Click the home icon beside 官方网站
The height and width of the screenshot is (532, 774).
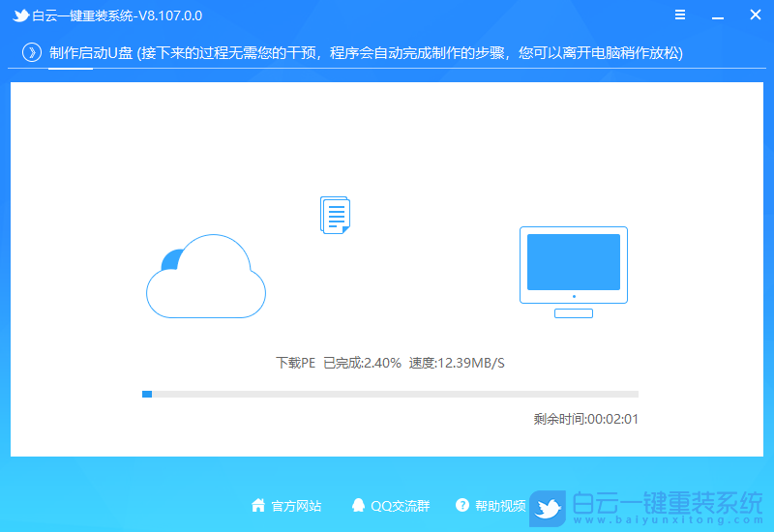(x=258, y=505)
